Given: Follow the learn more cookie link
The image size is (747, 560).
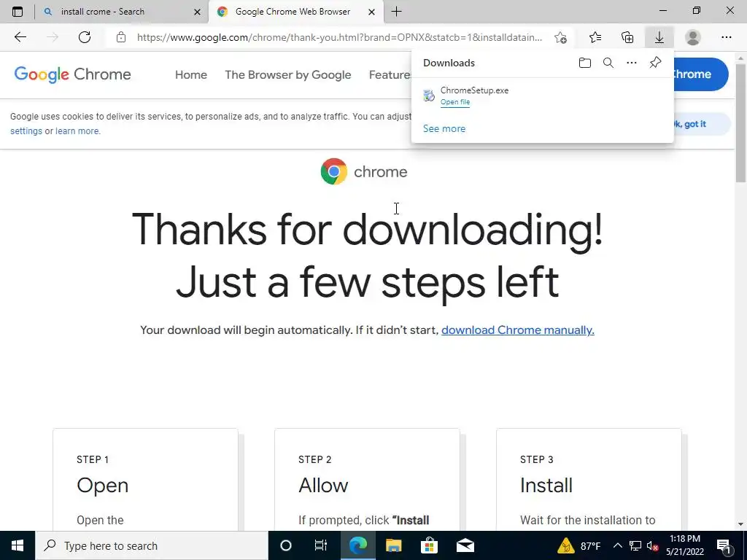Looking at the screenshot, I should pos(77,131).
